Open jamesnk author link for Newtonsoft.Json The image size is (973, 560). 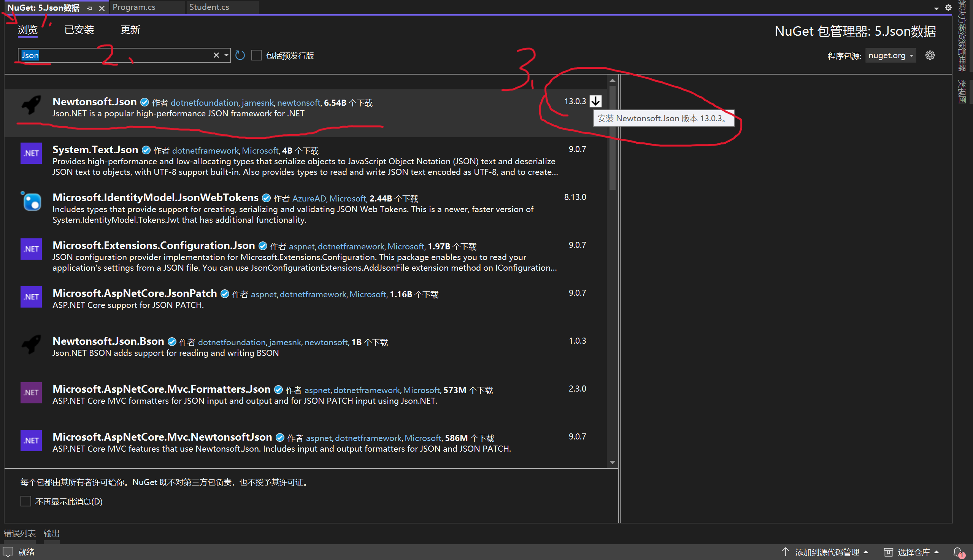click(258, 103)
